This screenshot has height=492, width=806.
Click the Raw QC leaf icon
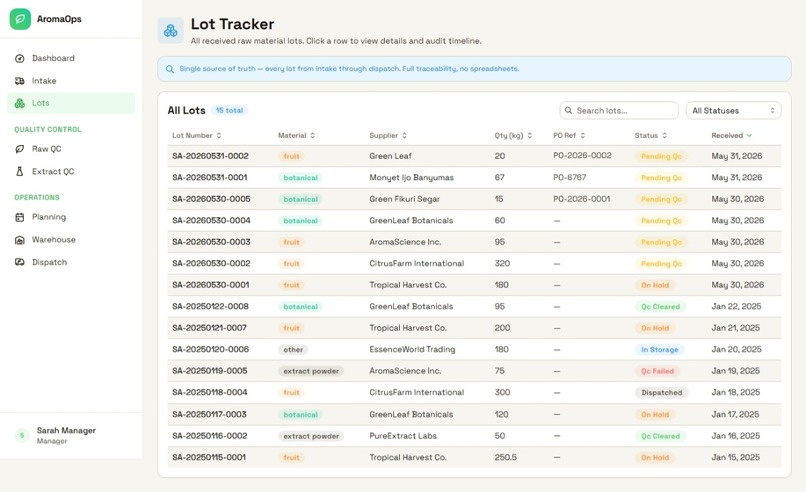[x=20, y=149]
